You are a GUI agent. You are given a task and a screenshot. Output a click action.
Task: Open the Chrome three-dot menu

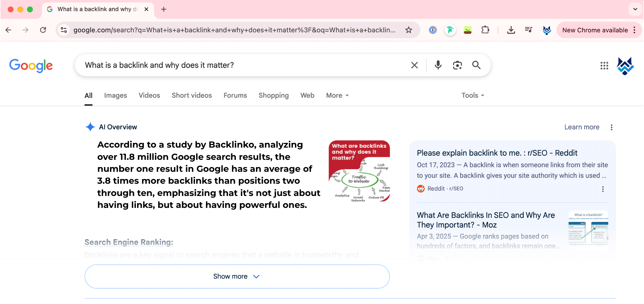(x=634, y=30)
